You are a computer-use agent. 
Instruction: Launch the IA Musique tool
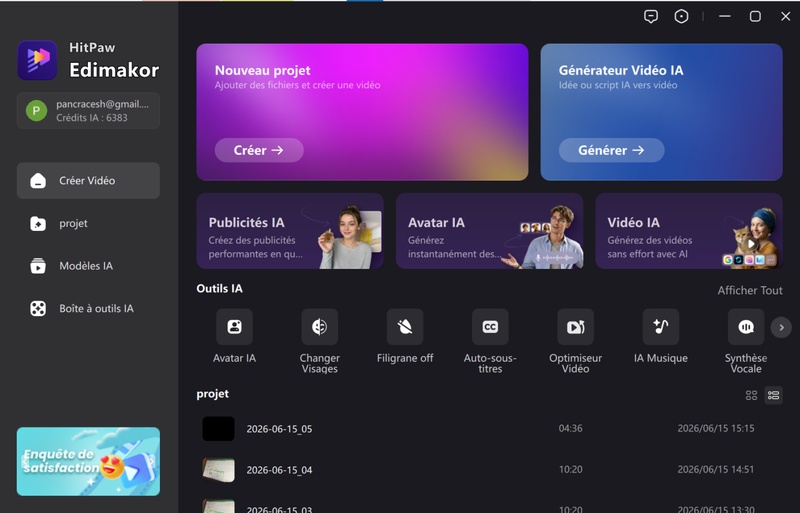[660, 327]
